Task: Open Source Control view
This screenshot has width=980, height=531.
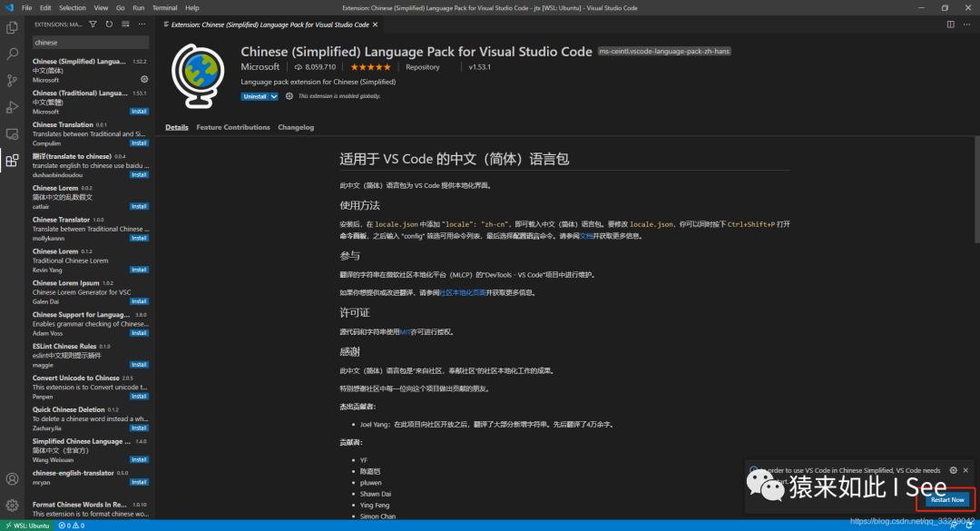Action: point(12,81)
